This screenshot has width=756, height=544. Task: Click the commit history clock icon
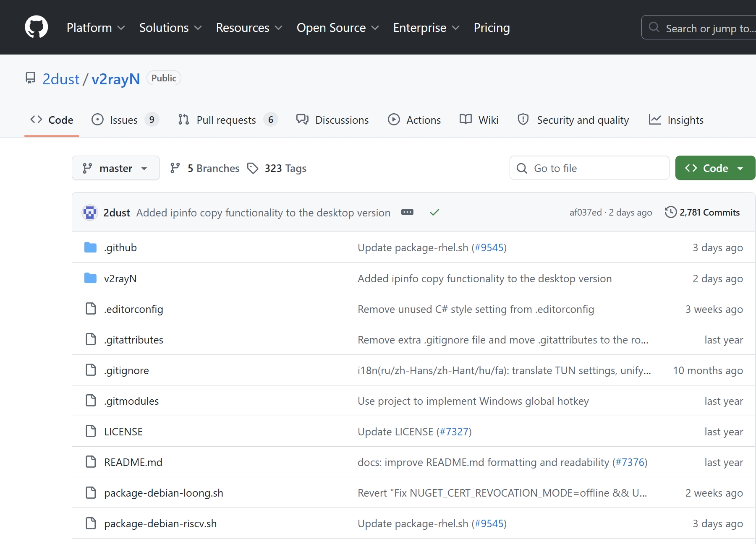671,212
